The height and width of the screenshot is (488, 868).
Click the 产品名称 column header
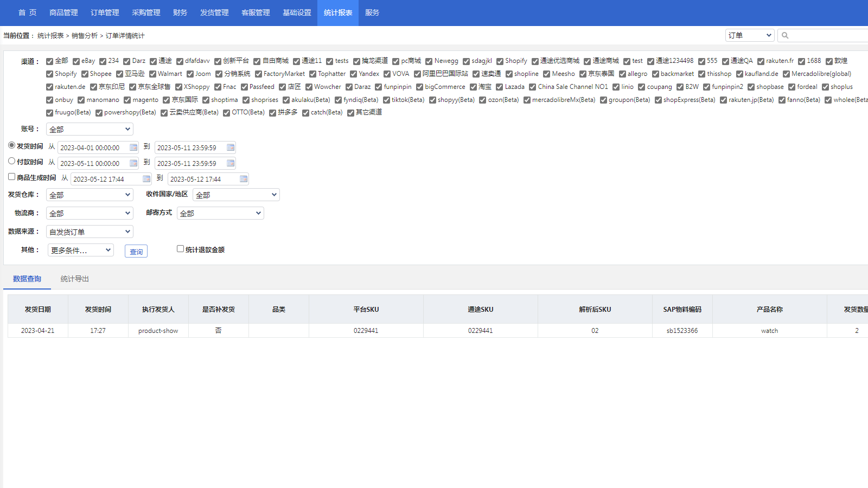(x=770, y=309)
